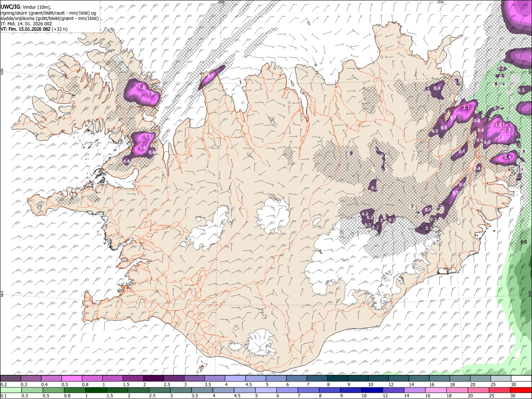532x399 pixels.
Task: Select the "IT: Mið. 14. 01. 2026 00Z" line
Action: pos(26,24)
